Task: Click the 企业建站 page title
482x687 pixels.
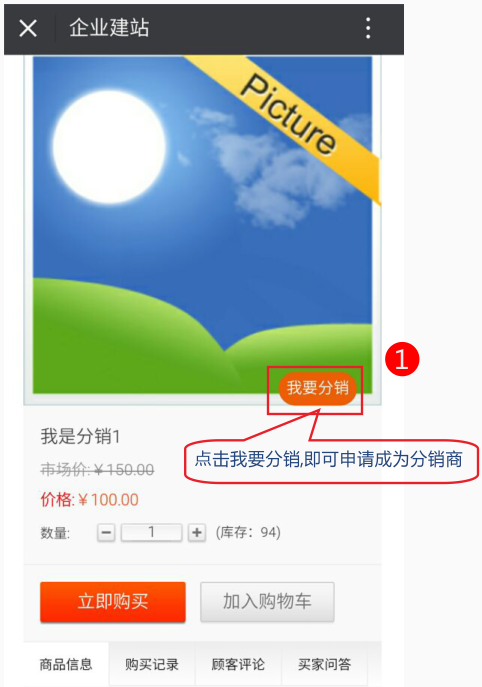Action: pyautogui.click(x=109, y=28)
